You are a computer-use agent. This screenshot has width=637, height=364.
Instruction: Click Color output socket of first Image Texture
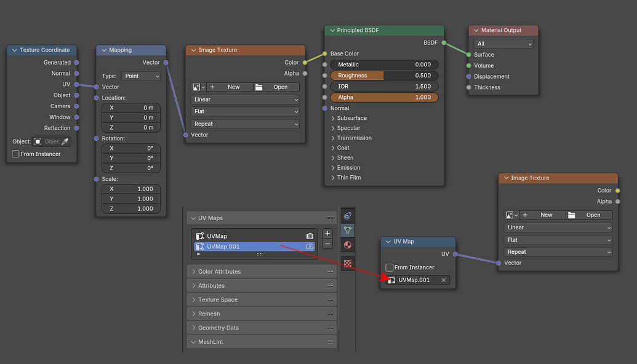click(x=305, y=63)
